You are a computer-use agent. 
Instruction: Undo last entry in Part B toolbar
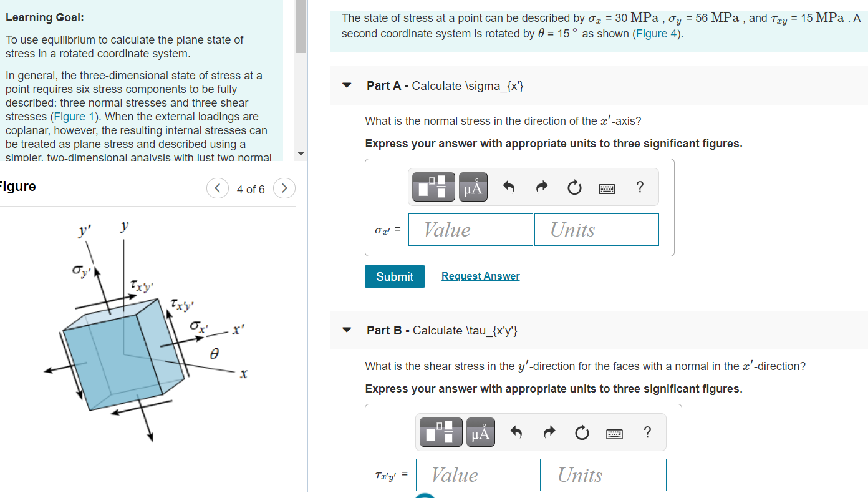[x=516, y=432]
